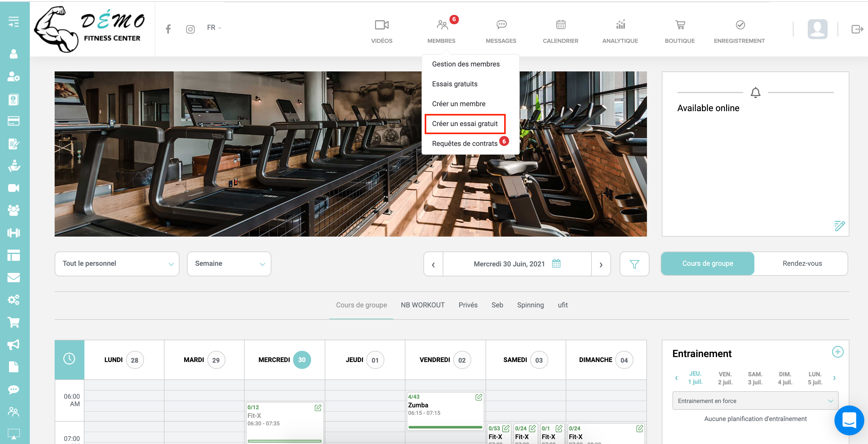Open the Instagram icon link
This screenshot has width=868, height=444.
coord(190,29)
